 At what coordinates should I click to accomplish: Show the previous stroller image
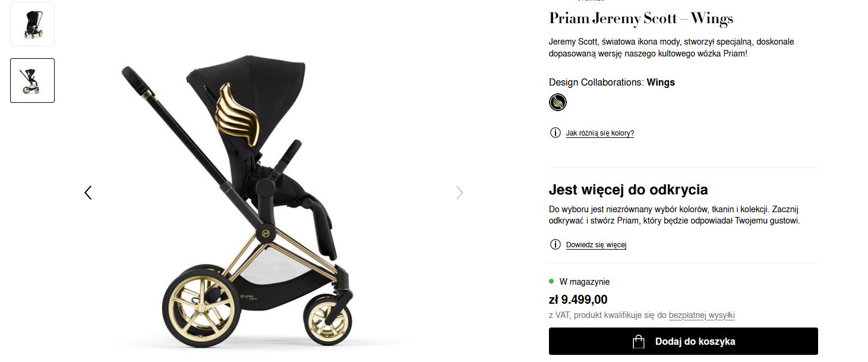pos(88,193)
